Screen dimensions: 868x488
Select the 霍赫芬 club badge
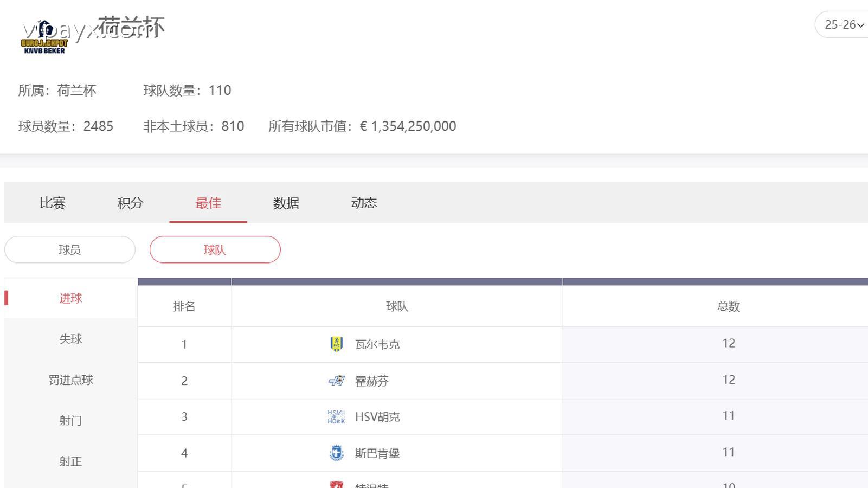336,380
